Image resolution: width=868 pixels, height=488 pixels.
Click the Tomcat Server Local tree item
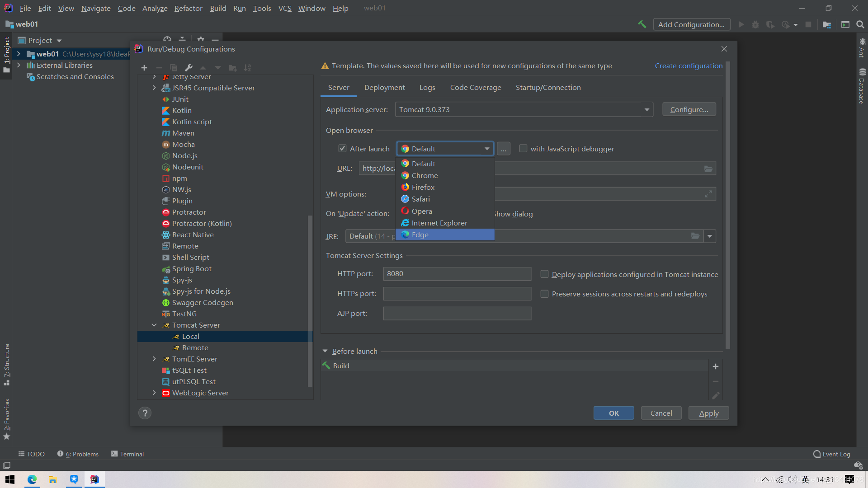190,336
